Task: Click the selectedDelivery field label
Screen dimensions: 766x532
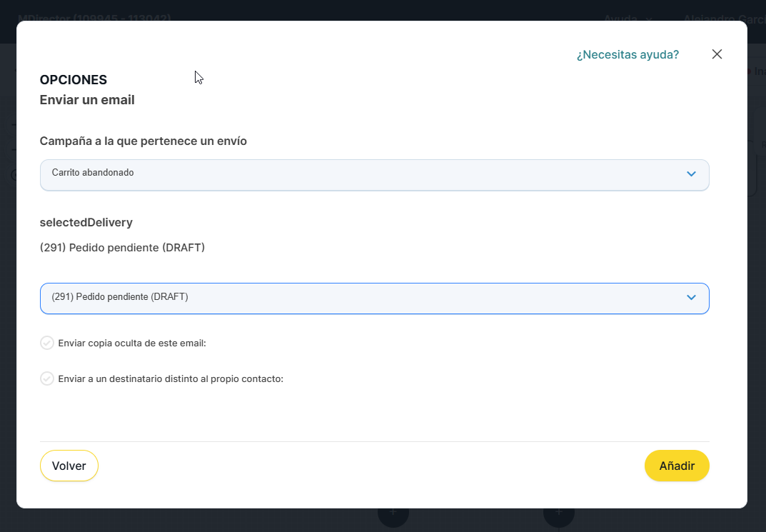Action: tap(86, 223)
